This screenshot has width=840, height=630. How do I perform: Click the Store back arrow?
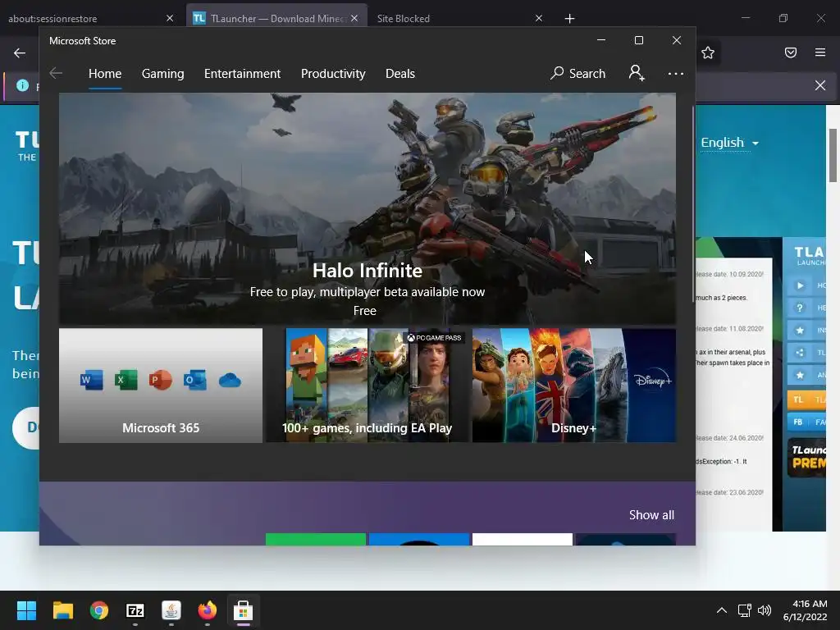click(x=56, y=73)
